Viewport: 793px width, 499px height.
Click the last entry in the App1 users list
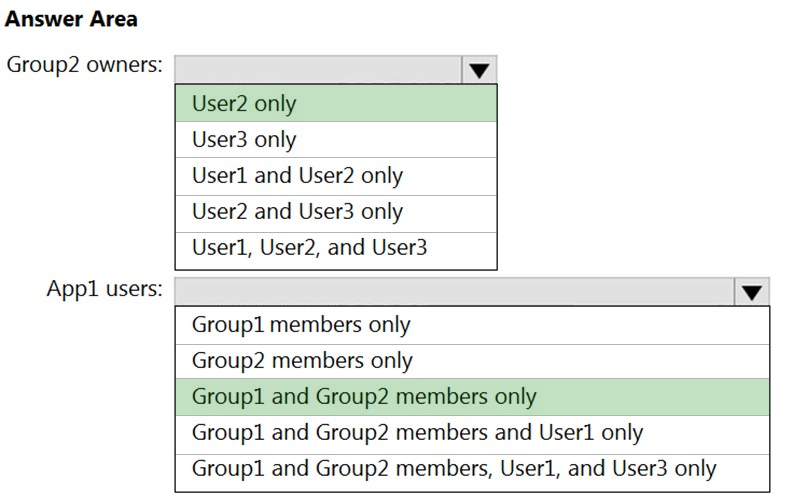point(472,469)
